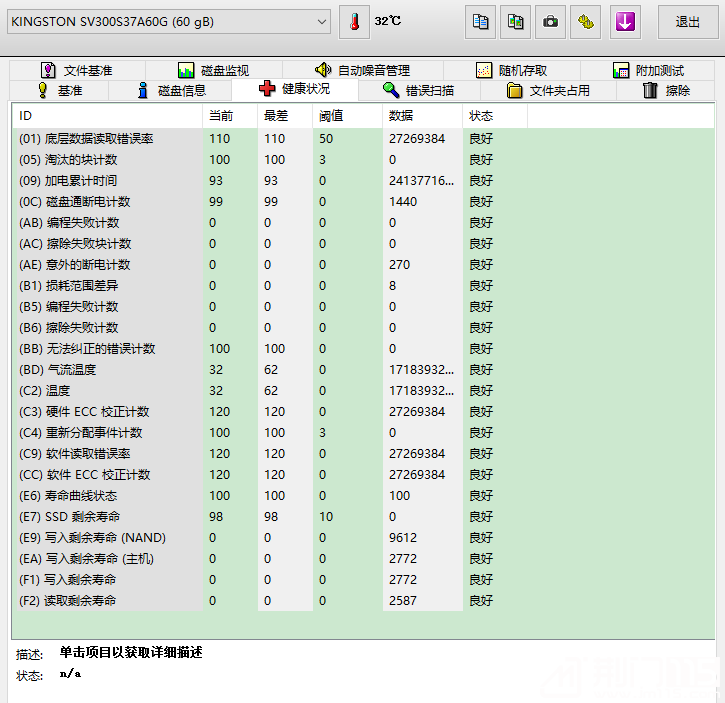Select the (0C) 磁盘通断电计数 row
Screen dimensions: 725x703
point(363,202)
